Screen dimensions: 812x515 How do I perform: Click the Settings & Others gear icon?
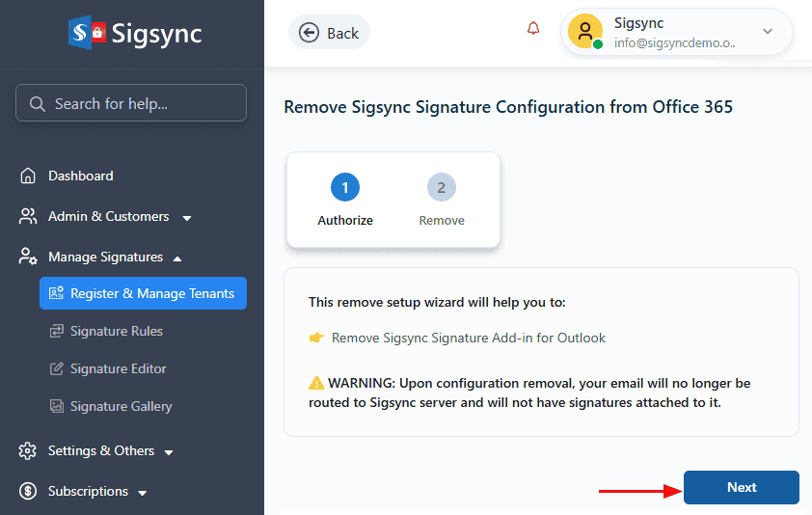click(x=28, y=450)
